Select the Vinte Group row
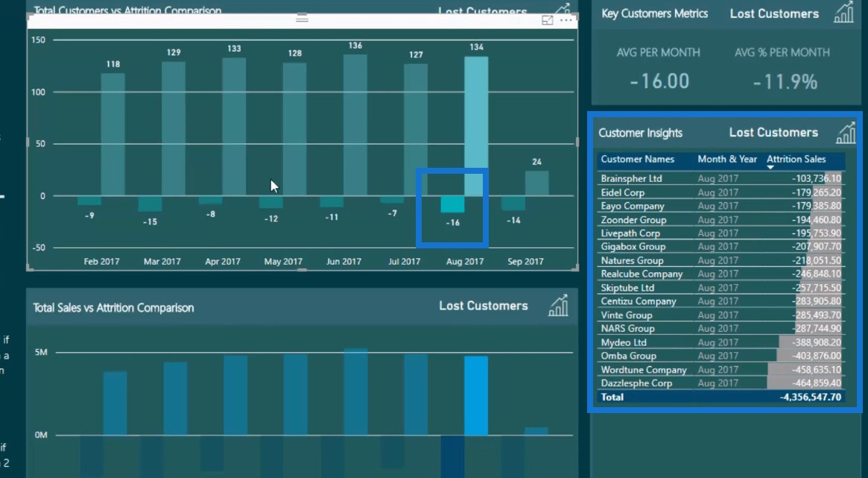This screenshot has height=478, width=868. pos(720,315)
